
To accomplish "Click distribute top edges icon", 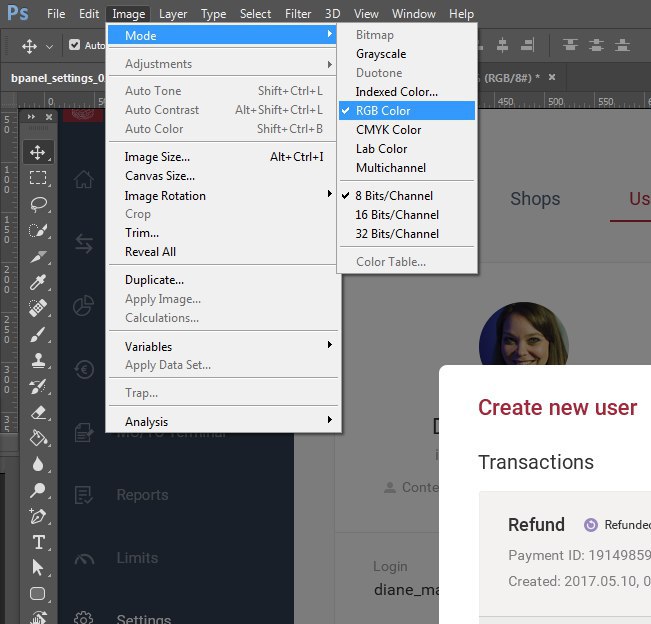I will coord(570,44).
